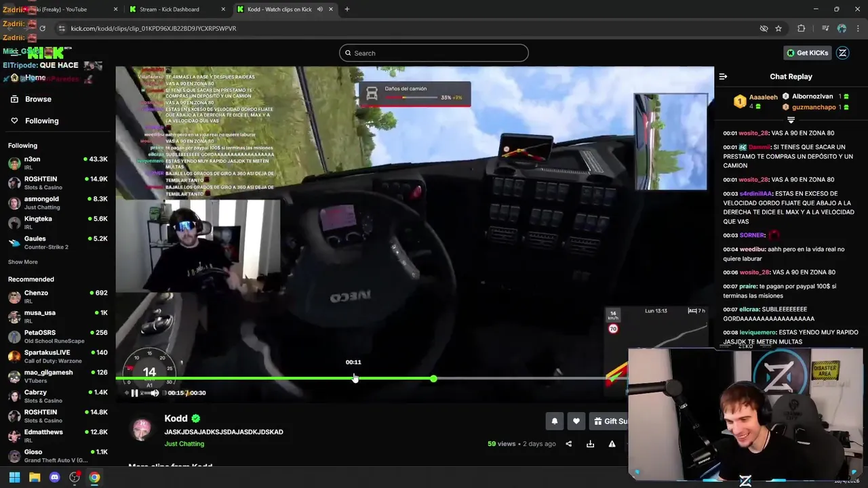This screenshot has height=488, width=868.
Task: Click wosito_28's first chat replay message
Action: coord(778,133)
